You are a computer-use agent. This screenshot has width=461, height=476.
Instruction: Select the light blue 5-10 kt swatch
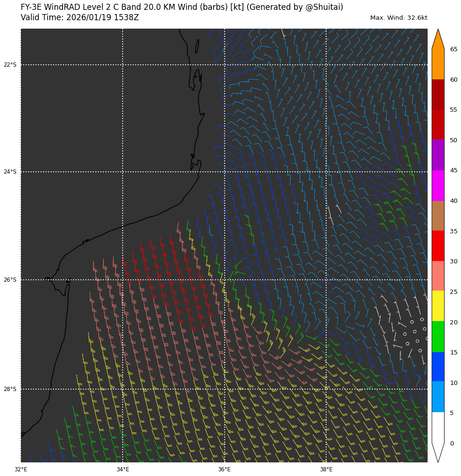pyautogui.click(x=438, y=397)
